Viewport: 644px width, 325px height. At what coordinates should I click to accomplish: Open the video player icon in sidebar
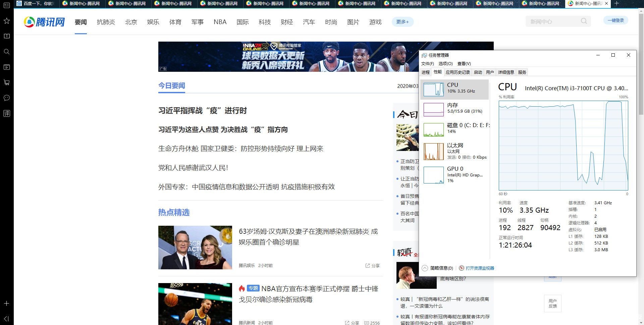6,67
